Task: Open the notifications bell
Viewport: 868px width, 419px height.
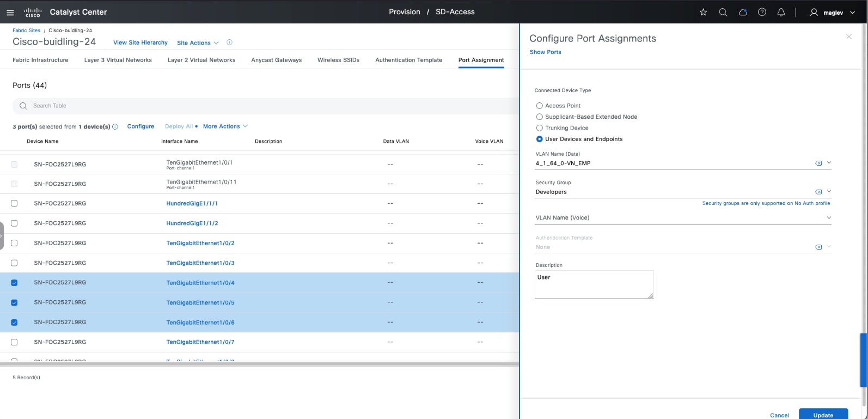Action: [781, 13]
